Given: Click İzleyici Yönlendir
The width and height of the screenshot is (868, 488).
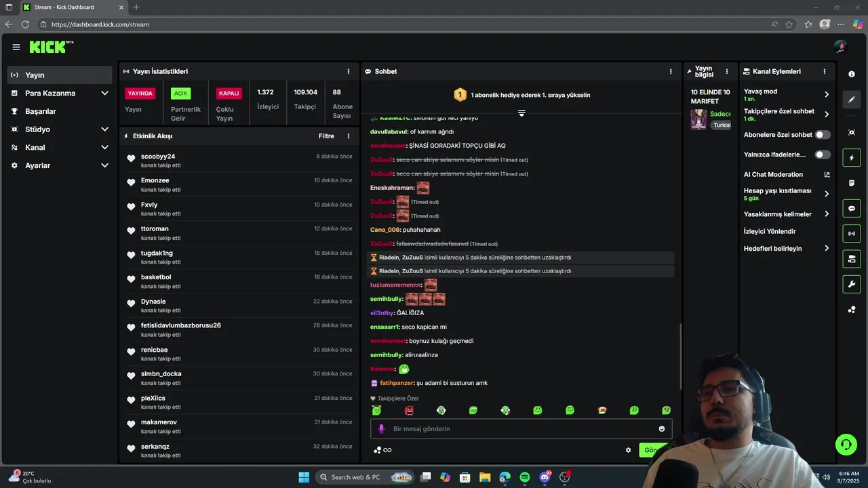Looking at the screenshot, I should tap(770, 231).
